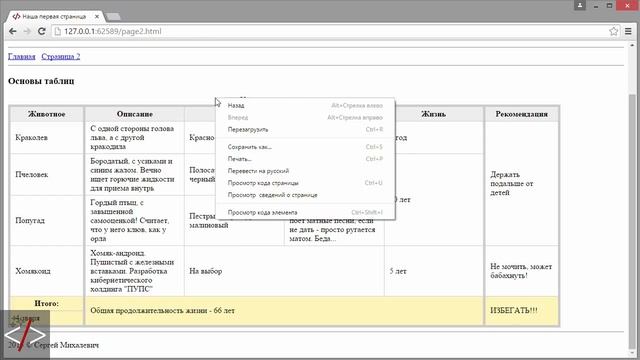
Task: Choose 'Просмотр кода элемента' menu item
Action: pos(305,212)
